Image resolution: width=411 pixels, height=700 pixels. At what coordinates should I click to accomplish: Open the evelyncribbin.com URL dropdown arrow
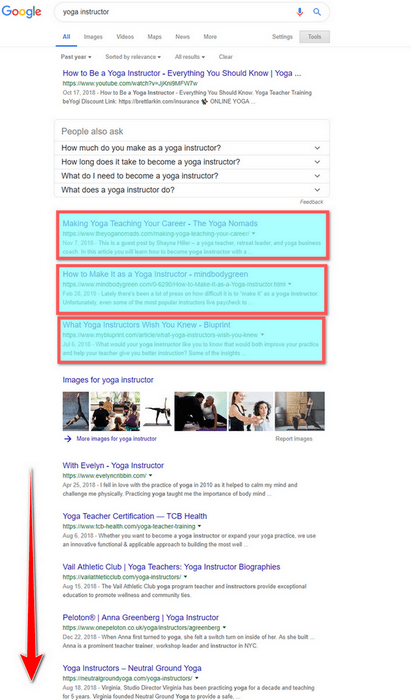coord(150,475)
